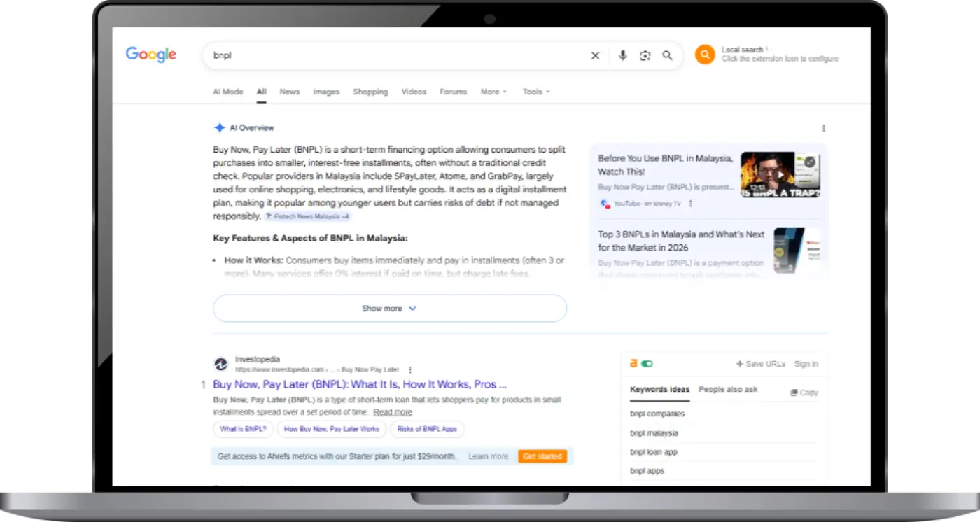Open Top 3 BNPLs in Malaysia card thumbnail

797,251
